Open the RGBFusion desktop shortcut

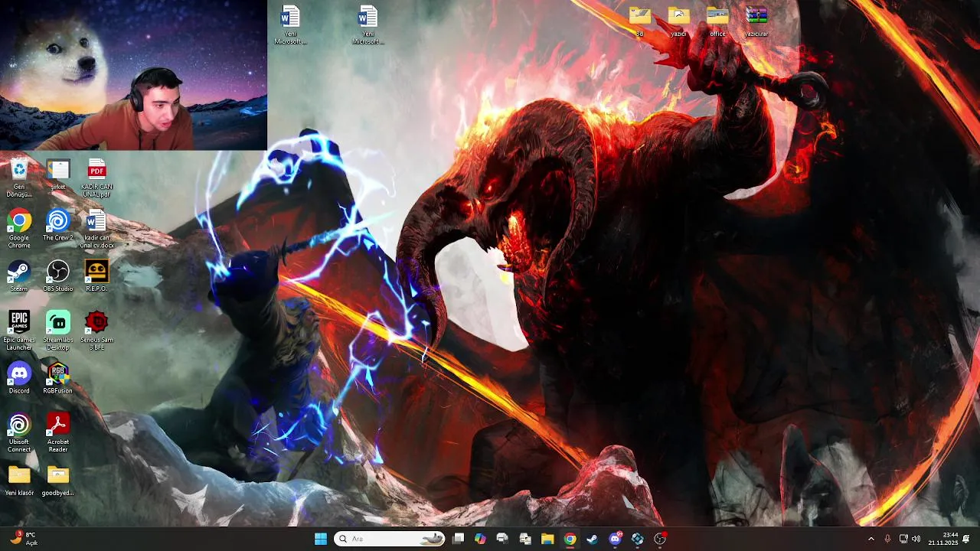coord(58,379)
